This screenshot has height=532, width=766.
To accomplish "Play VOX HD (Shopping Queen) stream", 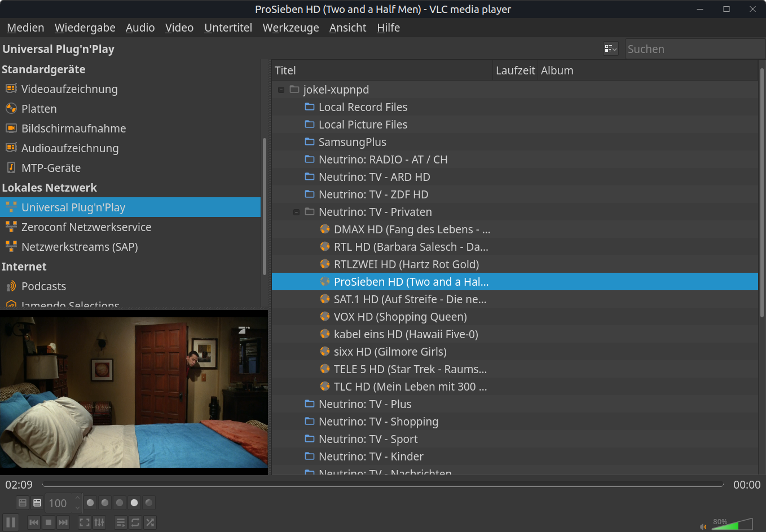I will 400,317.
